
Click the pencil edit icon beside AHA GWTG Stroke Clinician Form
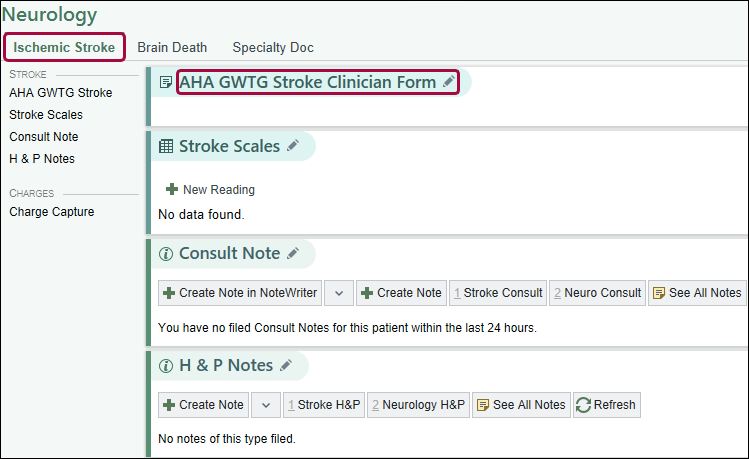tap(449, 82)
